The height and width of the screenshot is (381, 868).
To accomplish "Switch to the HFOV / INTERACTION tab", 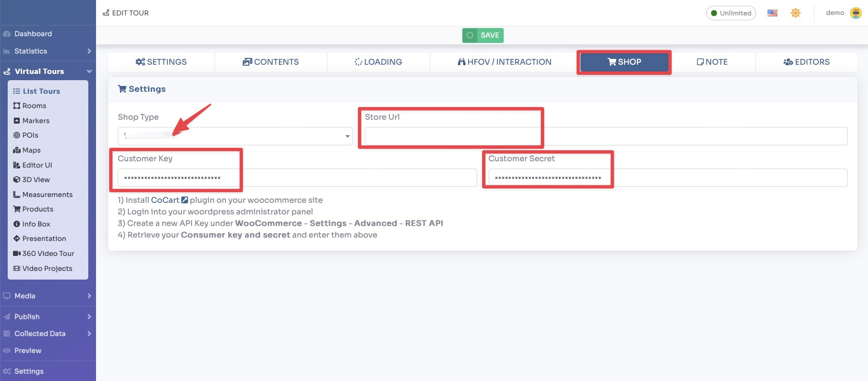I will 504,62.
